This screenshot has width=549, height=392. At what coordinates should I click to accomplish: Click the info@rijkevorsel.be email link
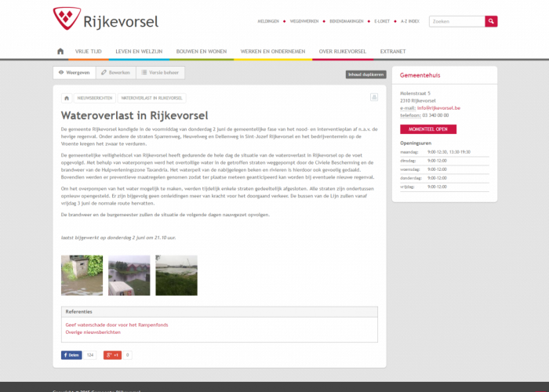[438, 107]
